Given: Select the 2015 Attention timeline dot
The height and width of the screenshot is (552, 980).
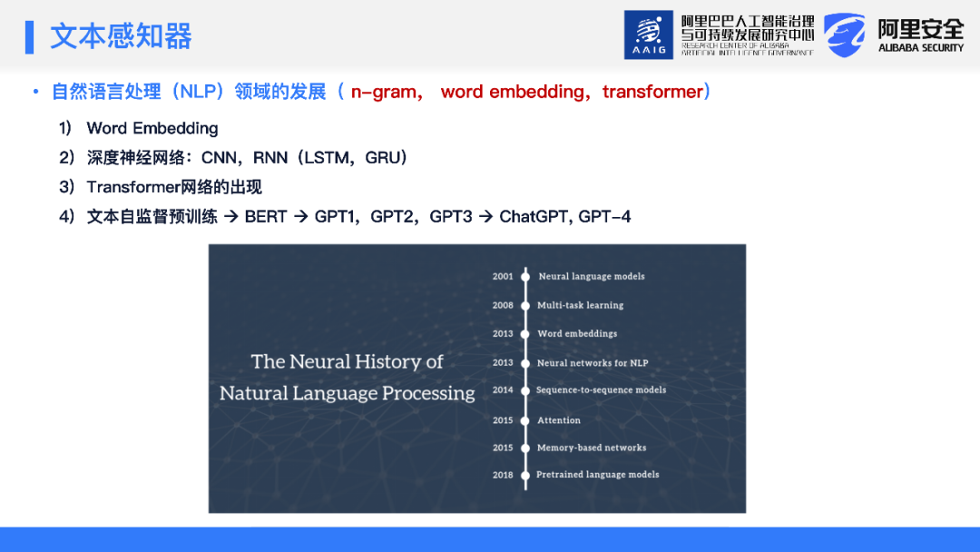Looking at the screenshot, I should click(525, 420).
